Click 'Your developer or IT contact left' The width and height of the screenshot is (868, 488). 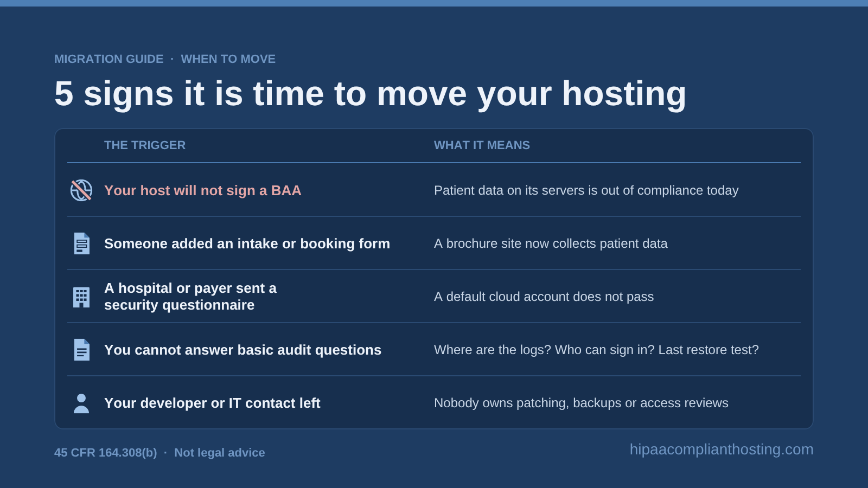[x=212, y=403]
